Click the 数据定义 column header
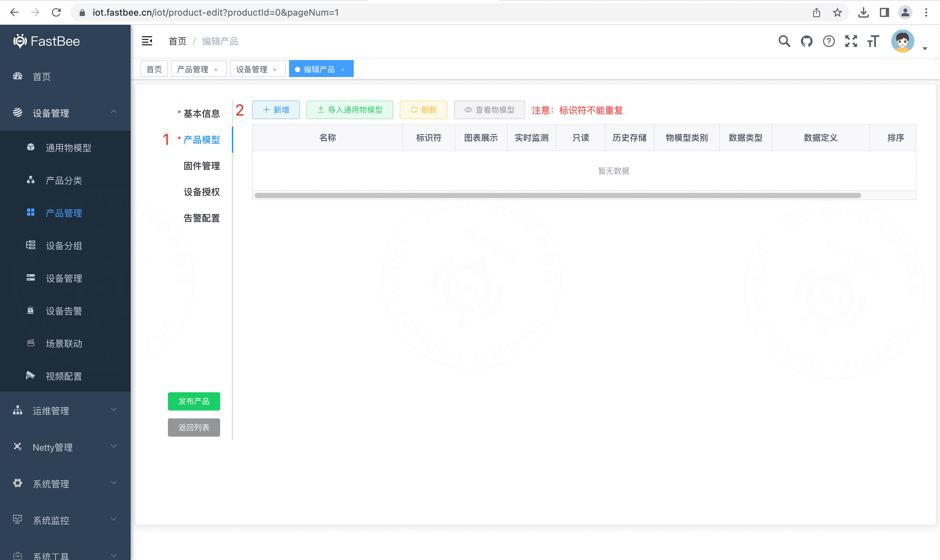This screenshot has width=940, height=560. pyautogui.click(x=821, y=138)
